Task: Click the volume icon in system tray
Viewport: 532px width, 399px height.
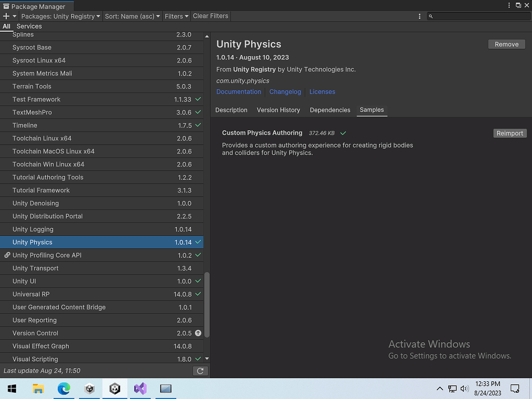Action: [464, 388]
